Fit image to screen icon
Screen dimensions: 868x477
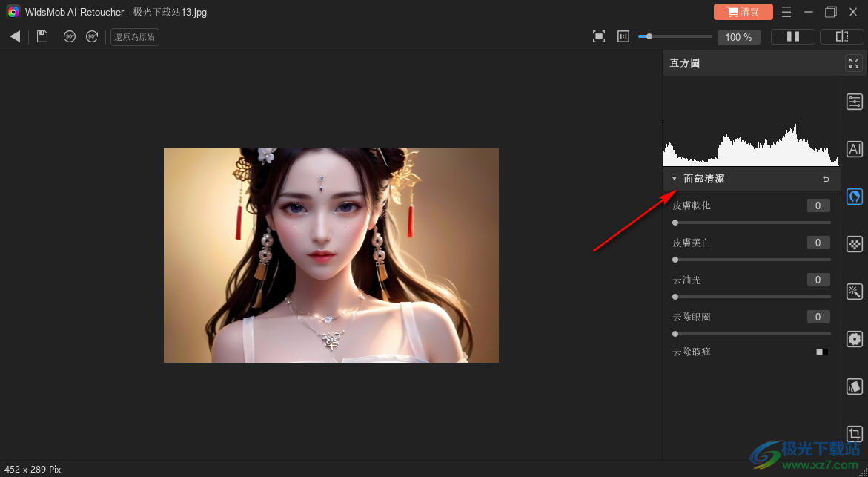(598, 36)
